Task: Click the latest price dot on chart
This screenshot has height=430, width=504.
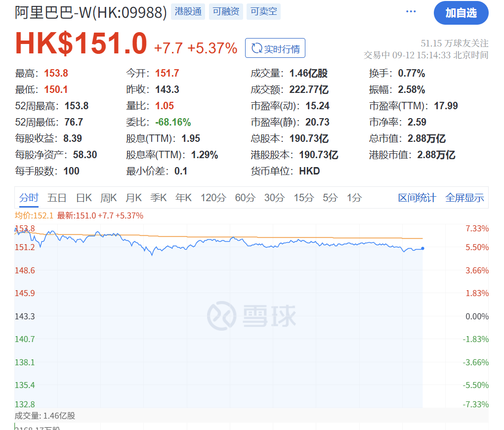Action: [422, 248]
